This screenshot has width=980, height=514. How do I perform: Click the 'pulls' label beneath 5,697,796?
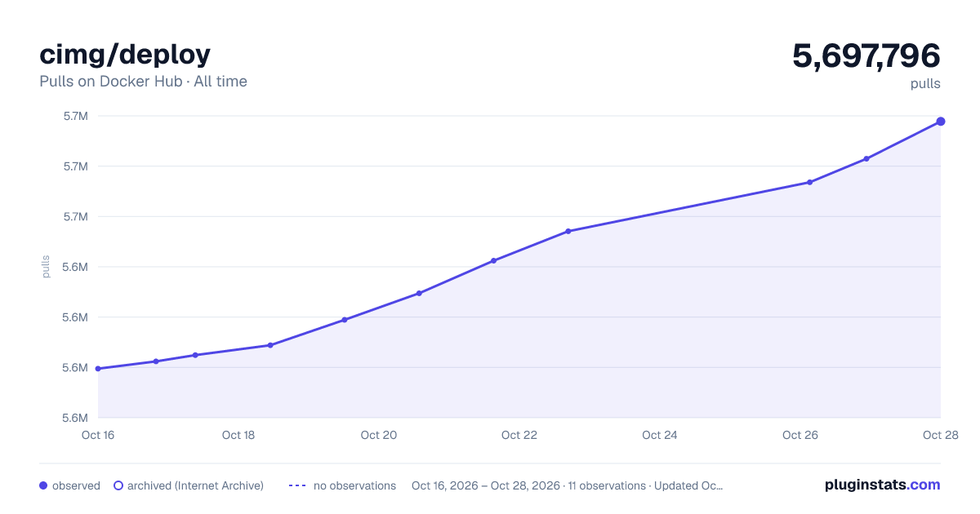click(925, 83)
